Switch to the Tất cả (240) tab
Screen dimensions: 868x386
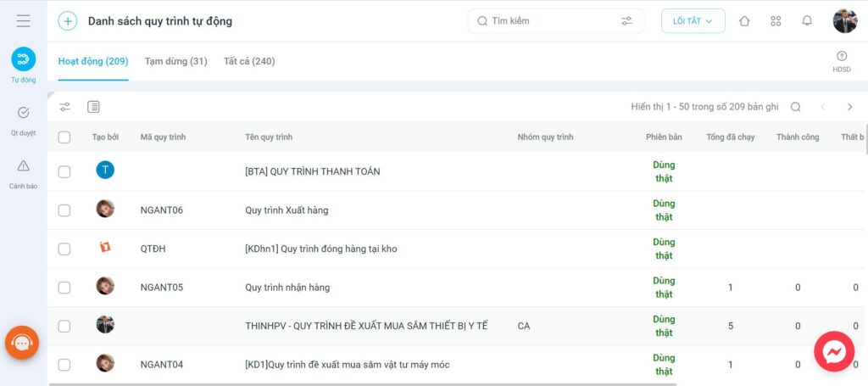[249, 61]
